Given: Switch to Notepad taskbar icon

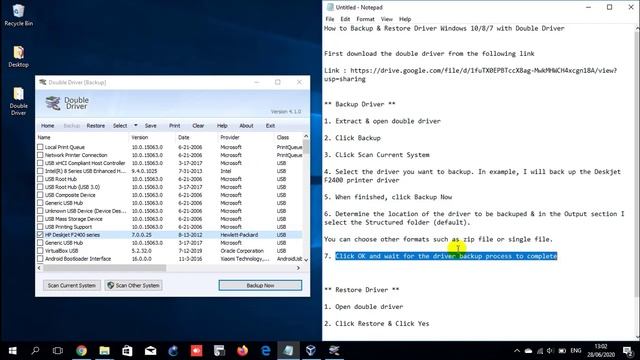Looking at the screenshot, I should coord(288,351).
